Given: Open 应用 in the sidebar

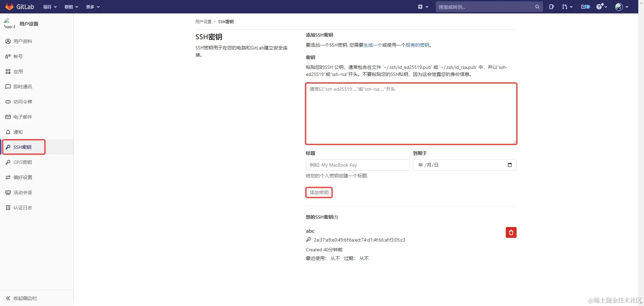Looking at the screenshot, I should tap(37, 72).
